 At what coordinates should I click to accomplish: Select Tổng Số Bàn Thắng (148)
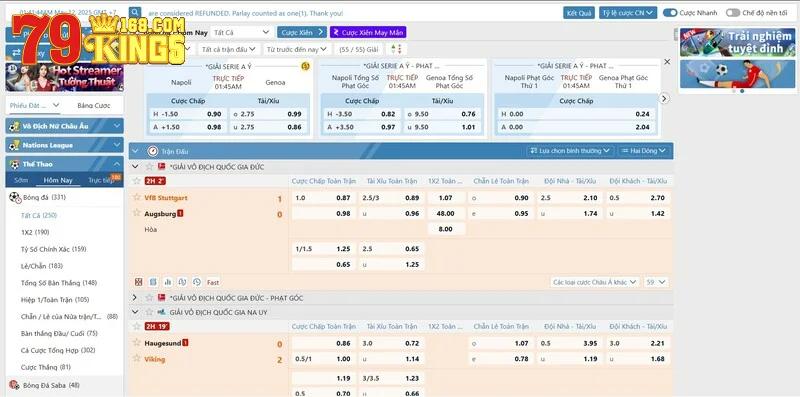point(59,283)
